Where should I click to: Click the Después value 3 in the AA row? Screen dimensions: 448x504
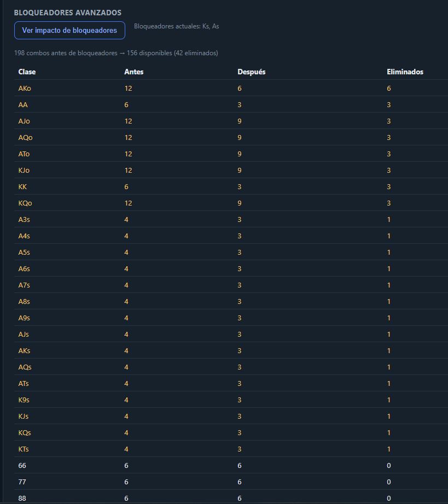coord(240,105)
